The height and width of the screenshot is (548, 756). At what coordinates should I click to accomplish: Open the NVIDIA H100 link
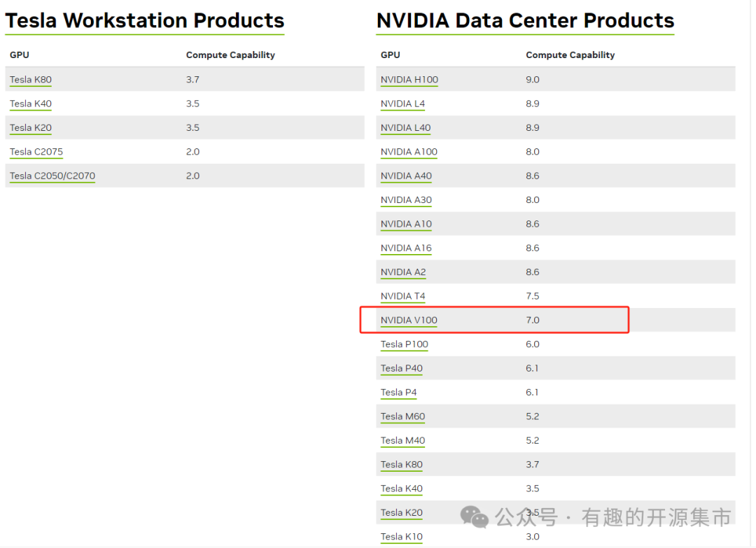(409, 80)
